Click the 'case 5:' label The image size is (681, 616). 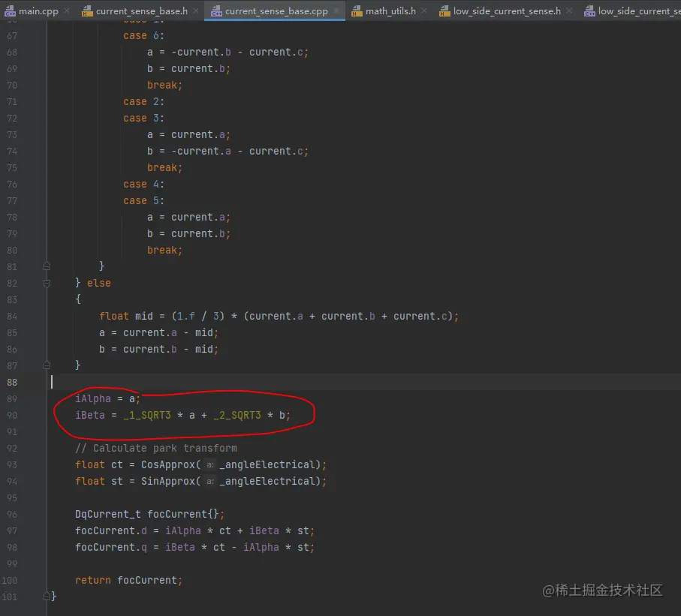click(143, 200)
